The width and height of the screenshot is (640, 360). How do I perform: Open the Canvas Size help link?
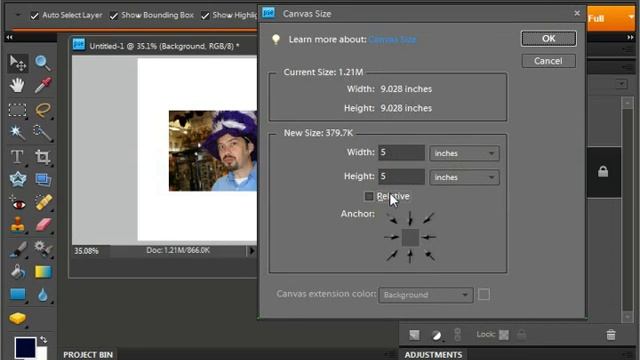tap(392, 39)
